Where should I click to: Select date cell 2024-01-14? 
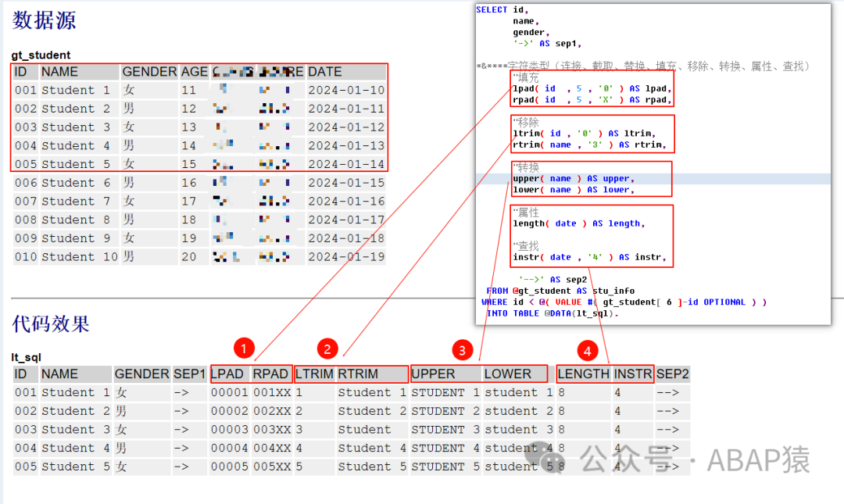tap(346, 163)
